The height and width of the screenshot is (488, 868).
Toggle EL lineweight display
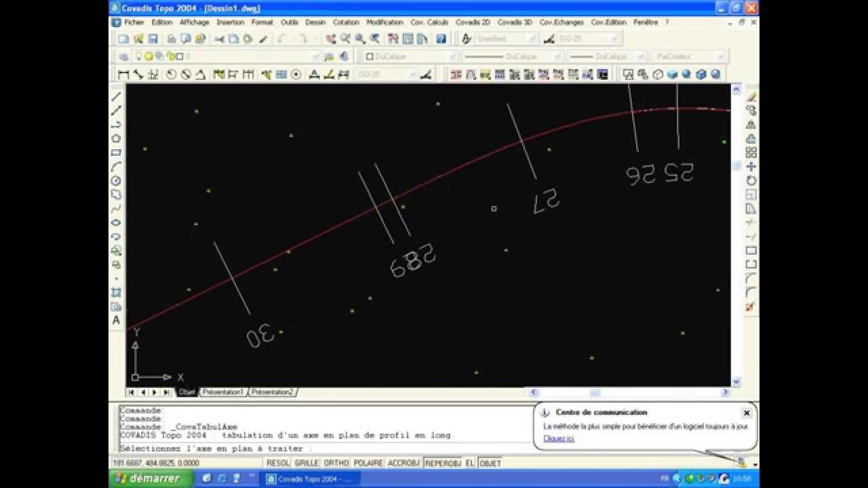click(470, 463)
